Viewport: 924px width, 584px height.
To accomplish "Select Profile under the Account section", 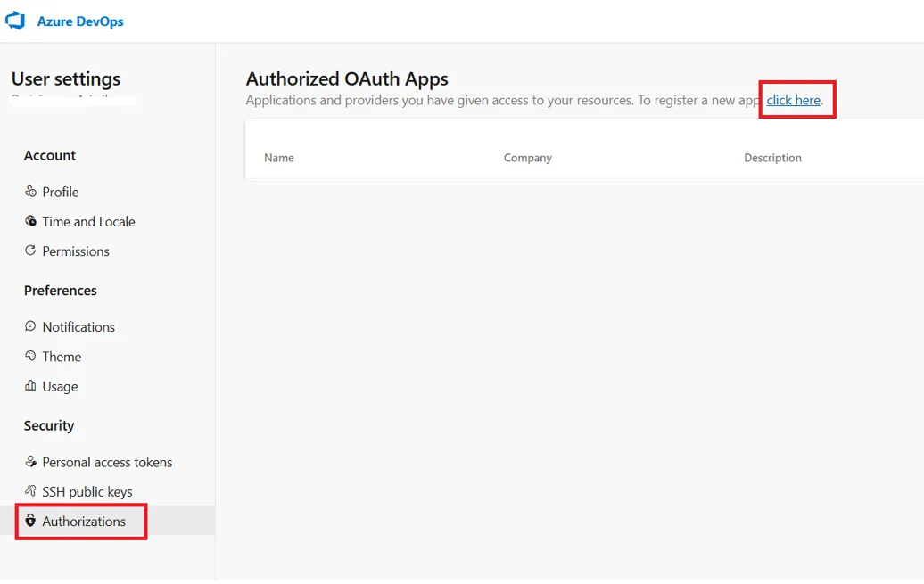I will pos(60,192).
